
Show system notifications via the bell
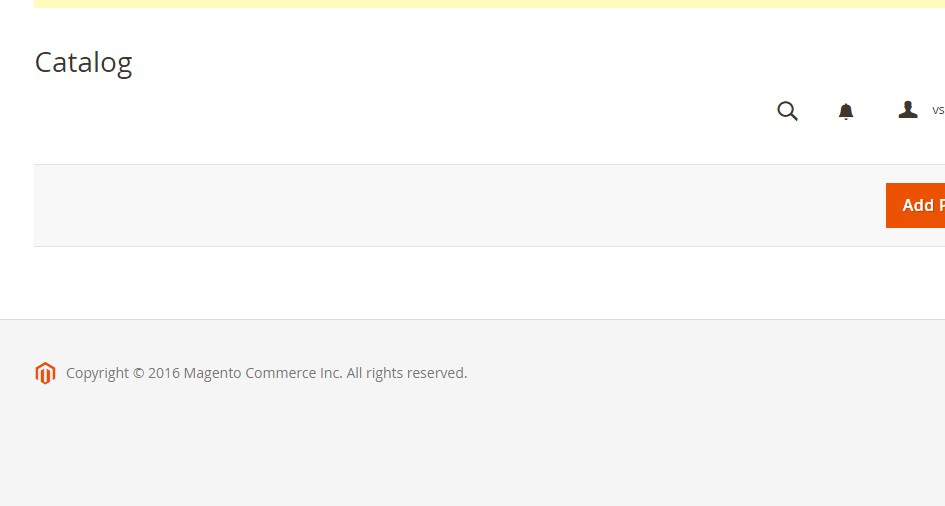click(x=846, y=111)
